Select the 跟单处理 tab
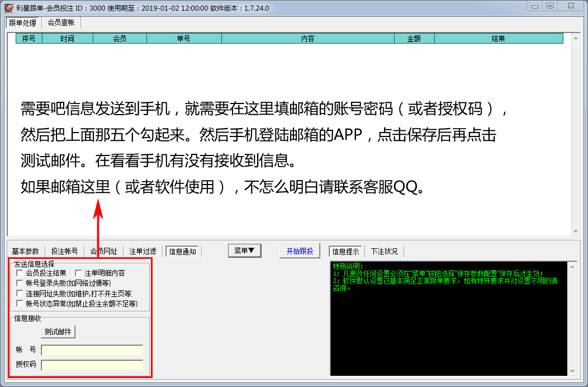Viewport: 588px width, 387px height. (22, 23)
